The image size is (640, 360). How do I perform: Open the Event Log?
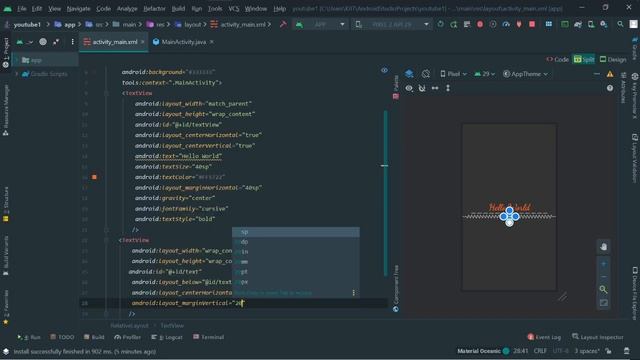click(x=544, y=337)
